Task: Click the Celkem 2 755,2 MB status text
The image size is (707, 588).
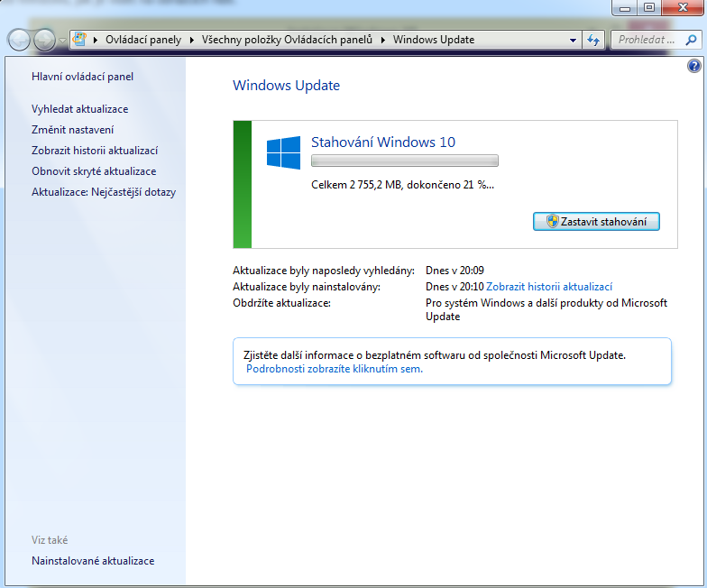Action: 402,185
